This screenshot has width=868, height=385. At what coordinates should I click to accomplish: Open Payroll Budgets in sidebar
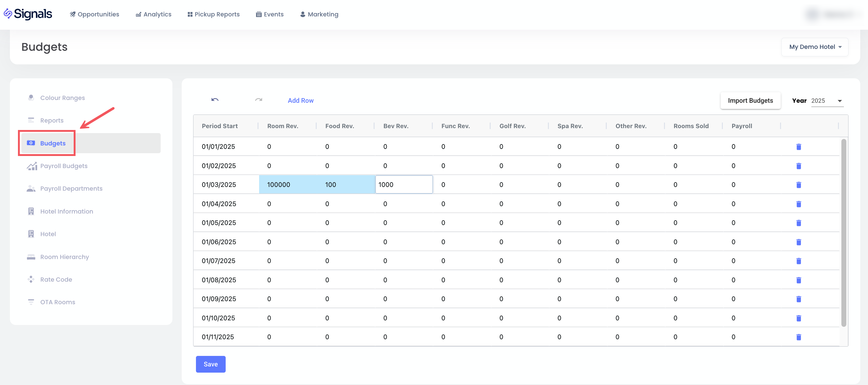coord(64,166)
